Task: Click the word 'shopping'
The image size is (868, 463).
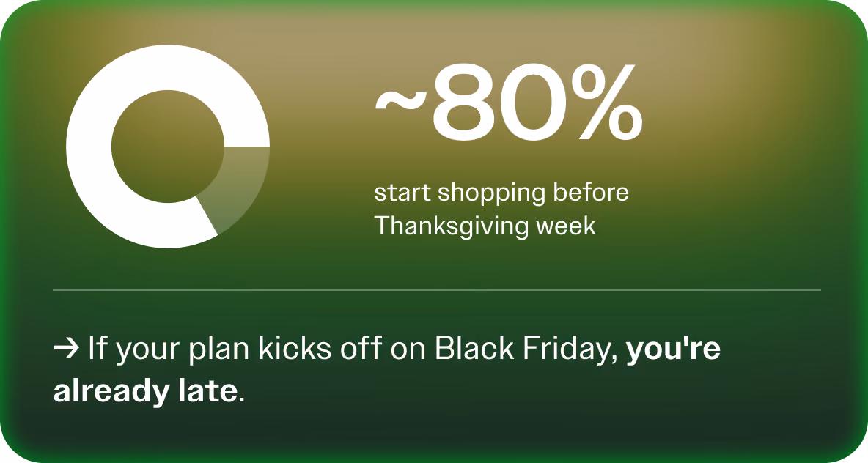Action: pos(484,194)
